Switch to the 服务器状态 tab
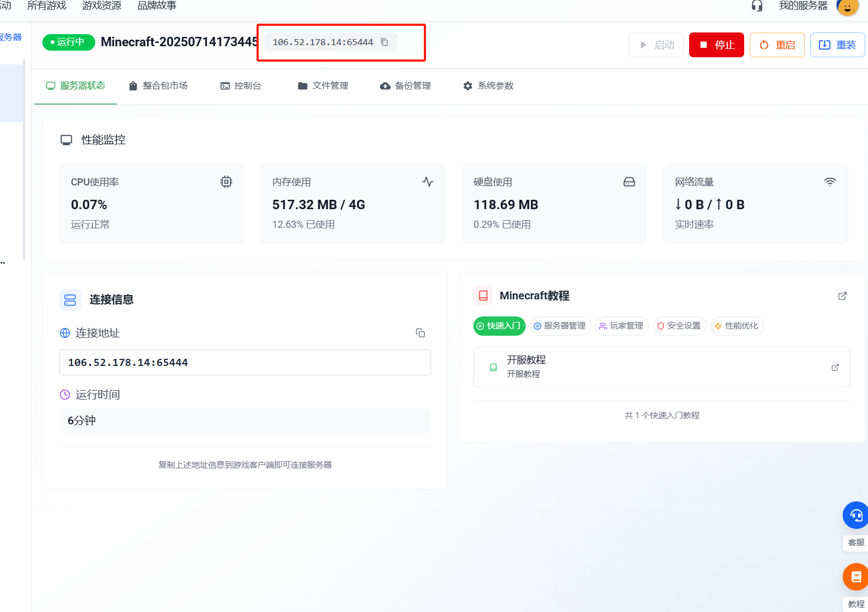868x612 pixels. pos(75,86)
